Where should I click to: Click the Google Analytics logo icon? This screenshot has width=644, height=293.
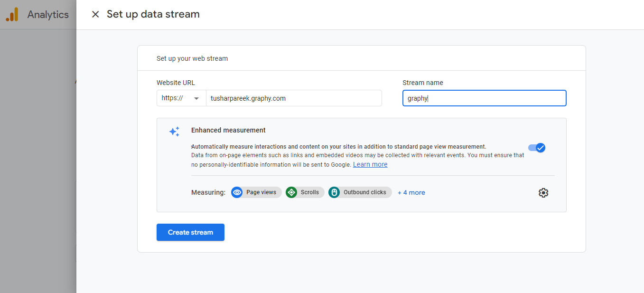(x=12, y=15)
